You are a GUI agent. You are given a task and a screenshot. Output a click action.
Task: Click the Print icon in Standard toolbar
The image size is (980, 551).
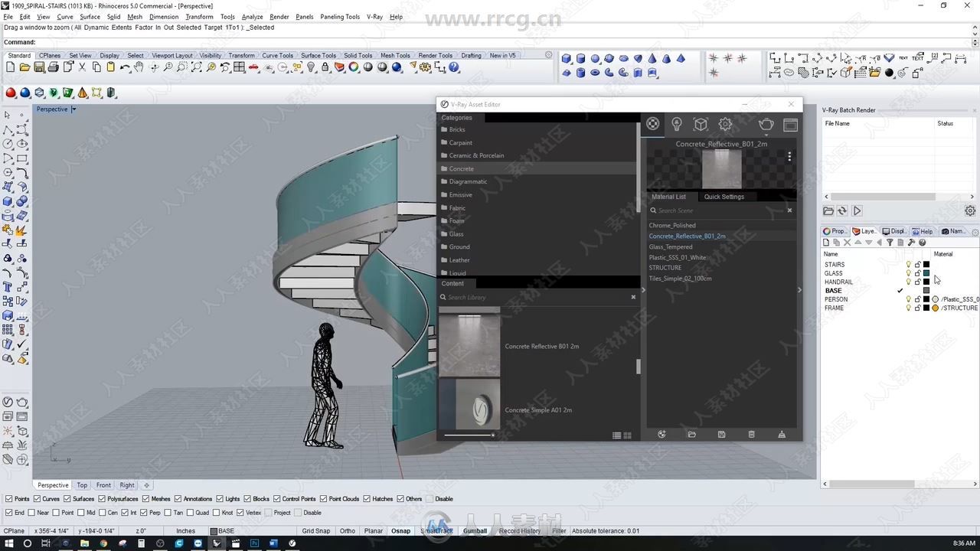(53, 67)
